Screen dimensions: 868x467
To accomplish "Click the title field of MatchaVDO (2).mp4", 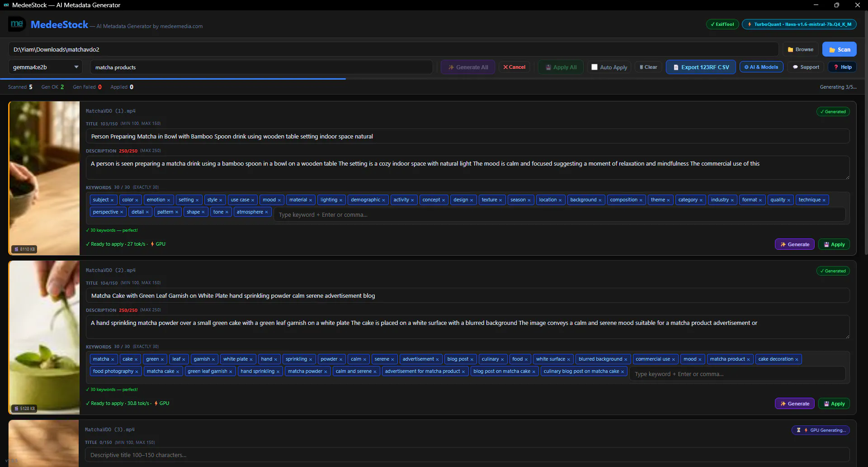I will (x=467, y=295).
